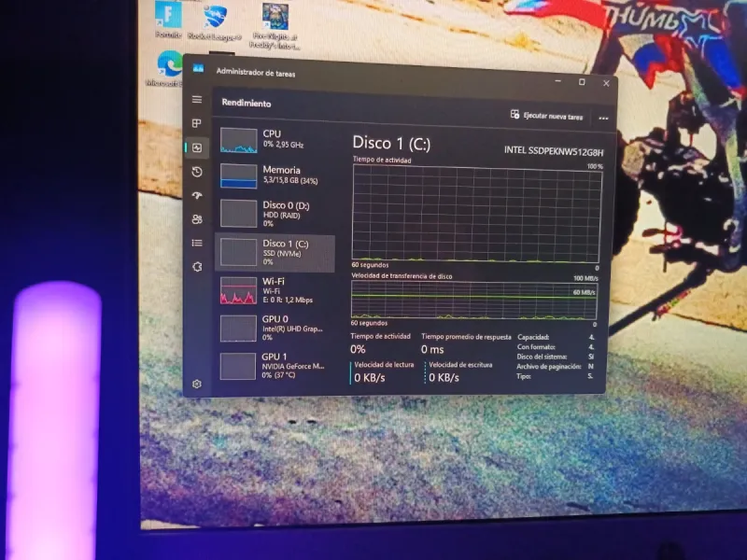Select the GPU 1 NVIDIA entry
The width and height of the screenshot is (747, 560).
tap(275, 366)
